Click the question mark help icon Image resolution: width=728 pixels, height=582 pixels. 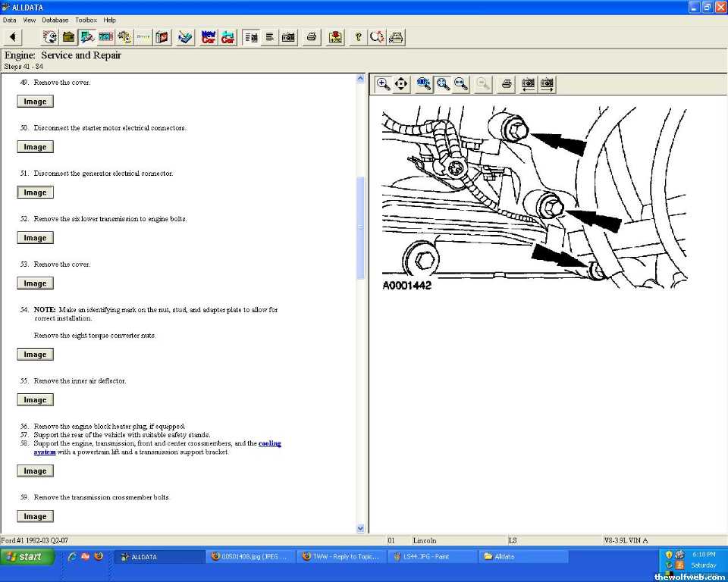pos(359,37)
